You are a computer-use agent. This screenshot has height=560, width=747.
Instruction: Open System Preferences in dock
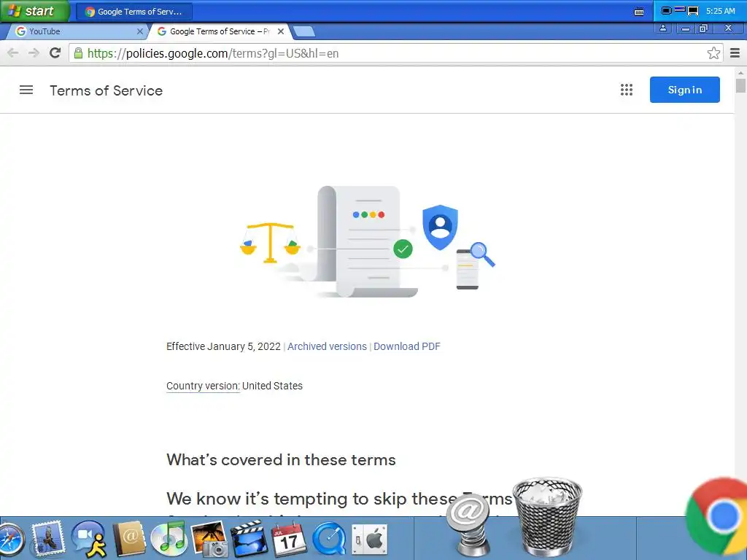(370, 539)
